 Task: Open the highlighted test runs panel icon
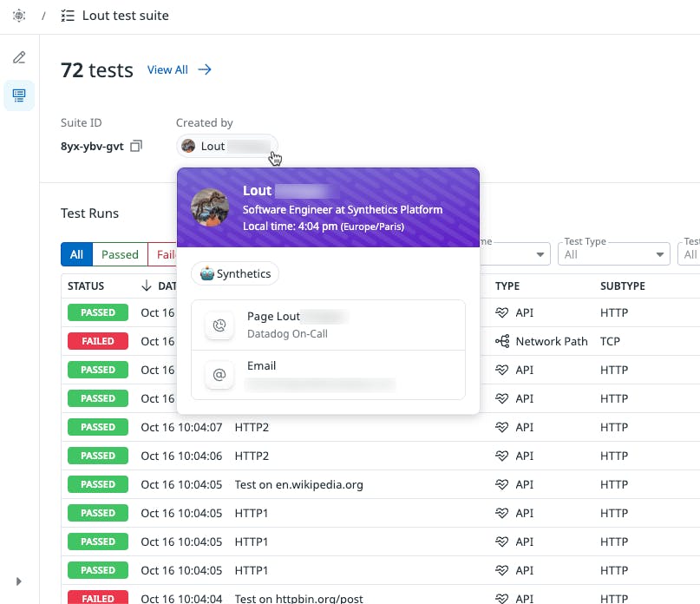point(18,95)
